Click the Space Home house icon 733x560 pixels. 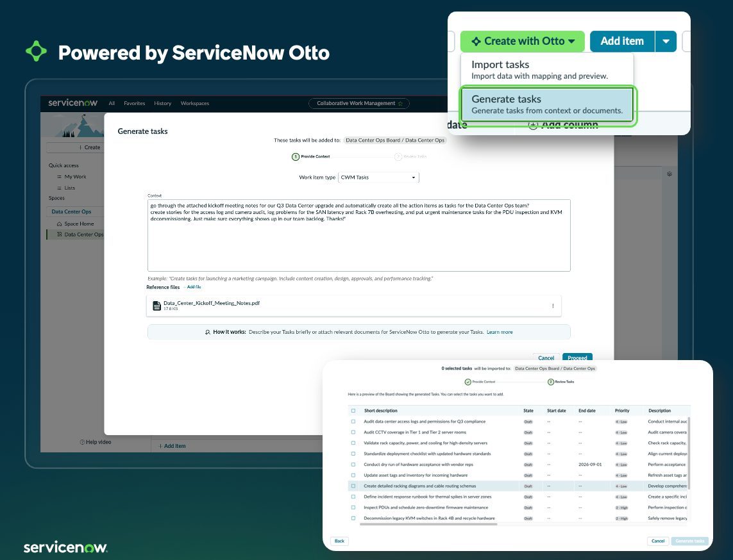pyautogui.click(x=60, y=224)
